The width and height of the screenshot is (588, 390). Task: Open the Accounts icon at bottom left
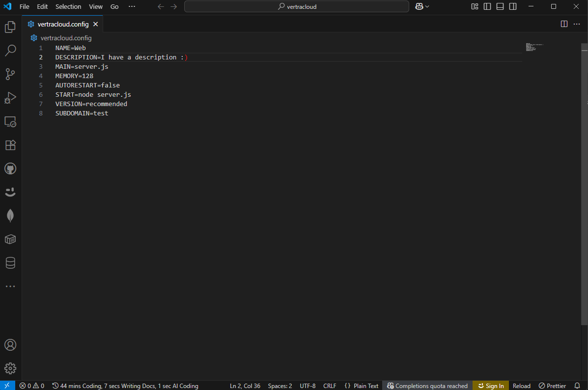click(x=10, y=345)
